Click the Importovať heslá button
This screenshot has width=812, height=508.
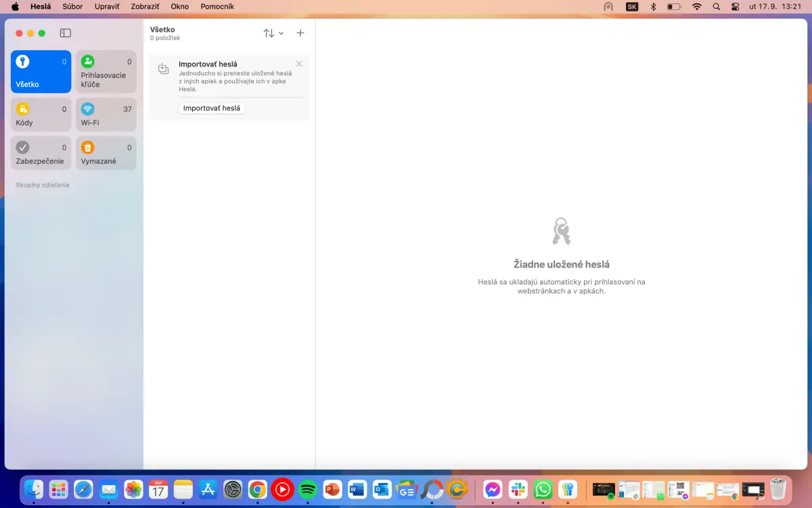click(x=212, y=108)
